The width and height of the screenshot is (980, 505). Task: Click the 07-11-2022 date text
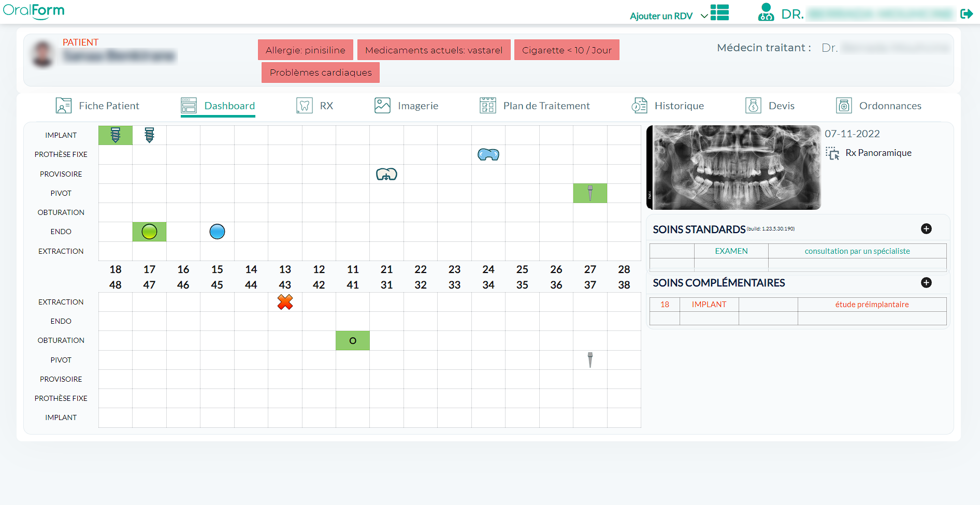(852, 134)
